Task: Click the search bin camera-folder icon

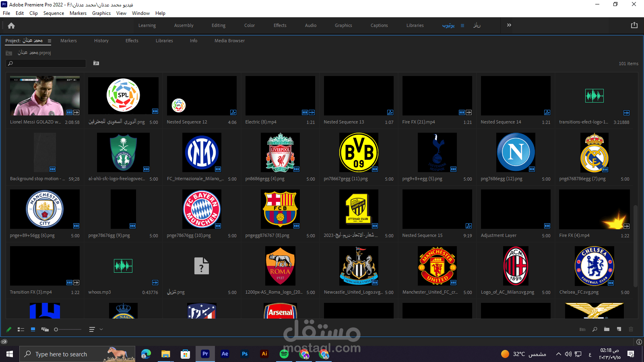Action: click(x=96, y=63)
